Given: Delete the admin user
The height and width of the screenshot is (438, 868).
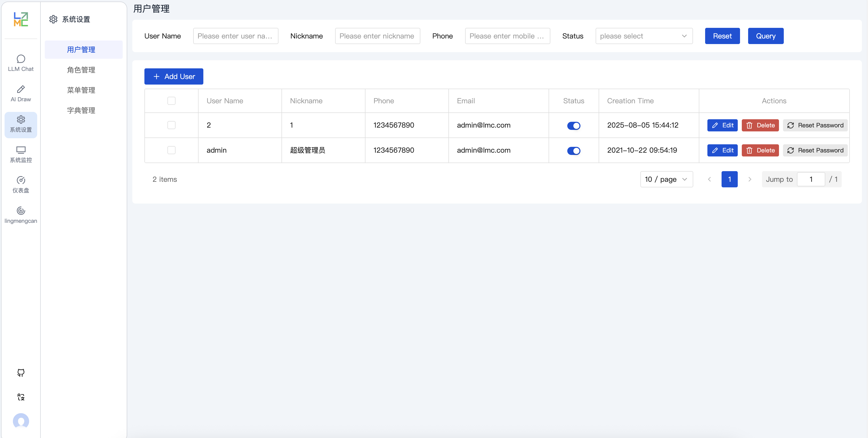Looking at the screenshot, I should (760, 150).
